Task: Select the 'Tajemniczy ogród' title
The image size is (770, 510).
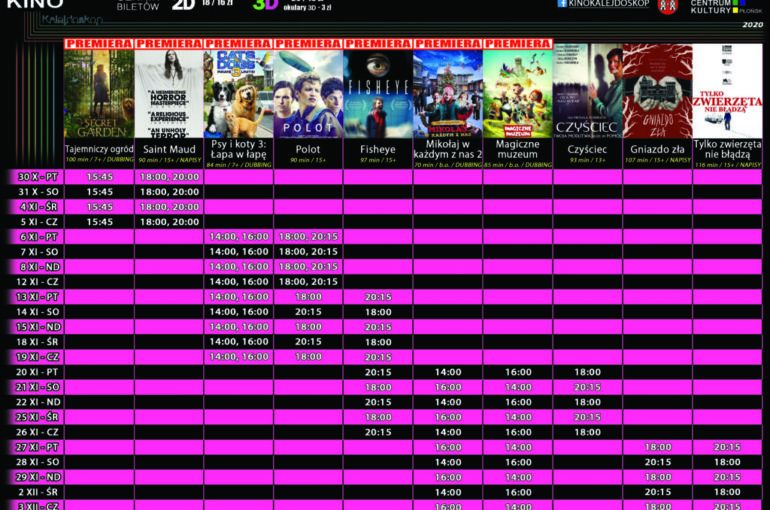Action: 99,149
